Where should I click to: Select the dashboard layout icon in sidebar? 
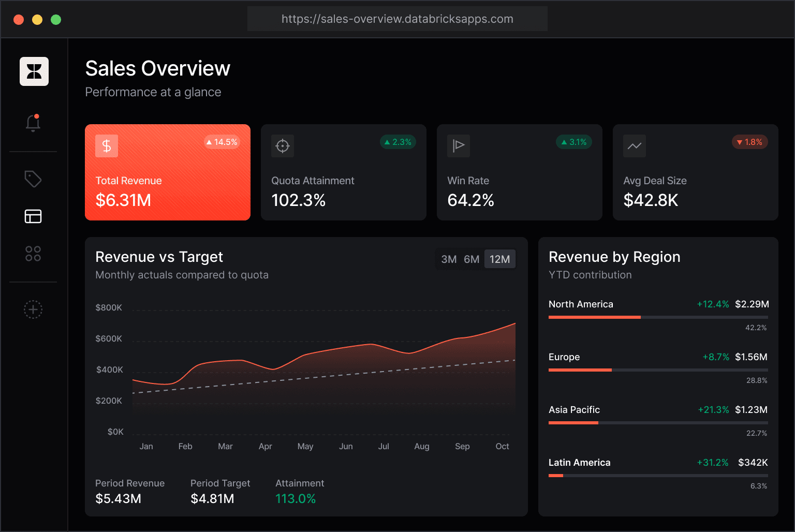point(33,216)
